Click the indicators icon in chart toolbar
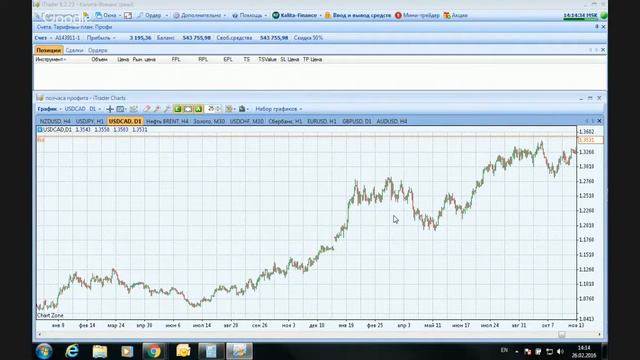Screen dimensions: 640x360 (x=134, y=109)
